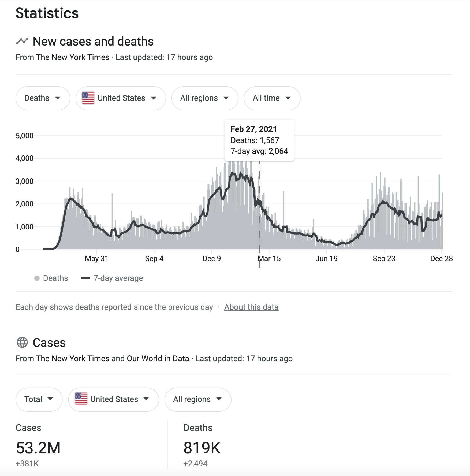Click the trend line icon beside New cases and deaths
The image size is (470, 476).
[22, 41]
